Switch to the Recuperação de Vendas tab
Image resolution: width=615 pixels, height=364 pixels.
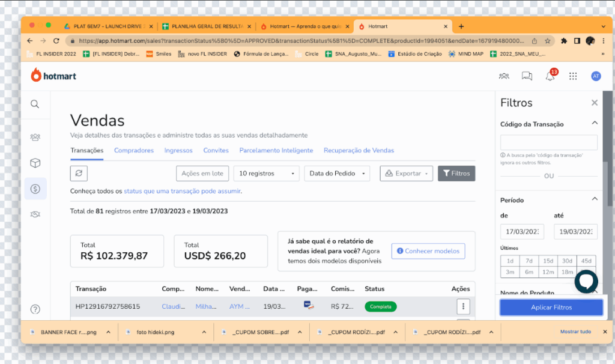click(359, 150)
